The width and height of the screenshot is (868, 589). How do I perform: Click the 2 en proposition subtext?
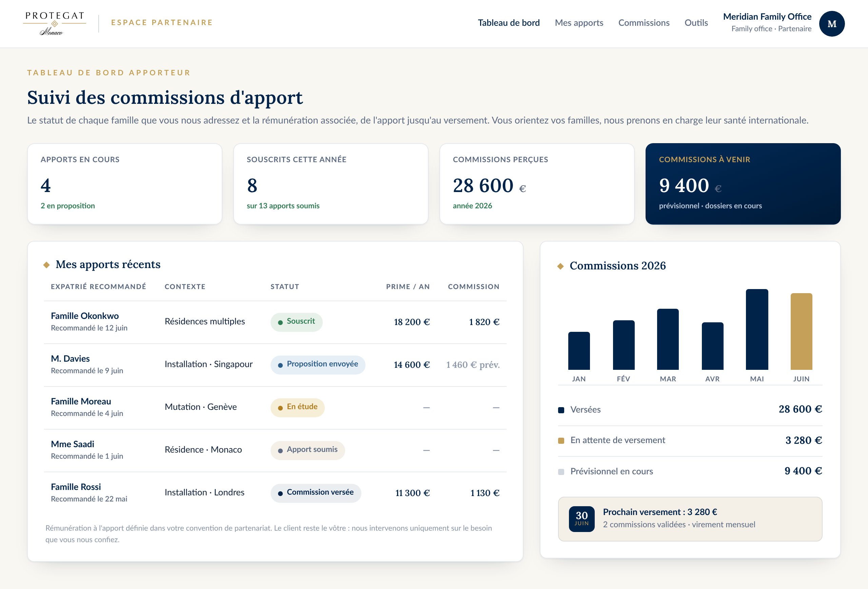click(x=67, y=206)
